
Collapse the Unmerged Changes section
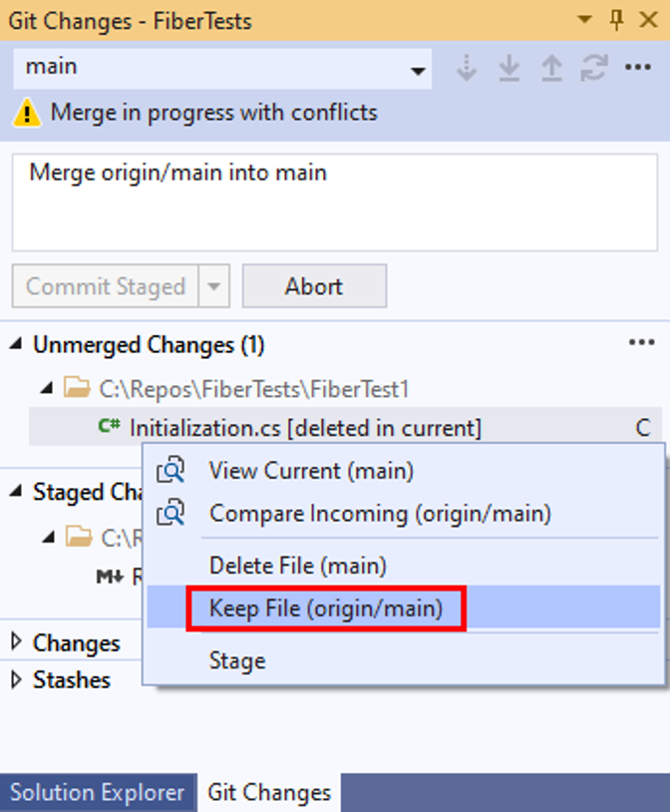tap(17, 344)
